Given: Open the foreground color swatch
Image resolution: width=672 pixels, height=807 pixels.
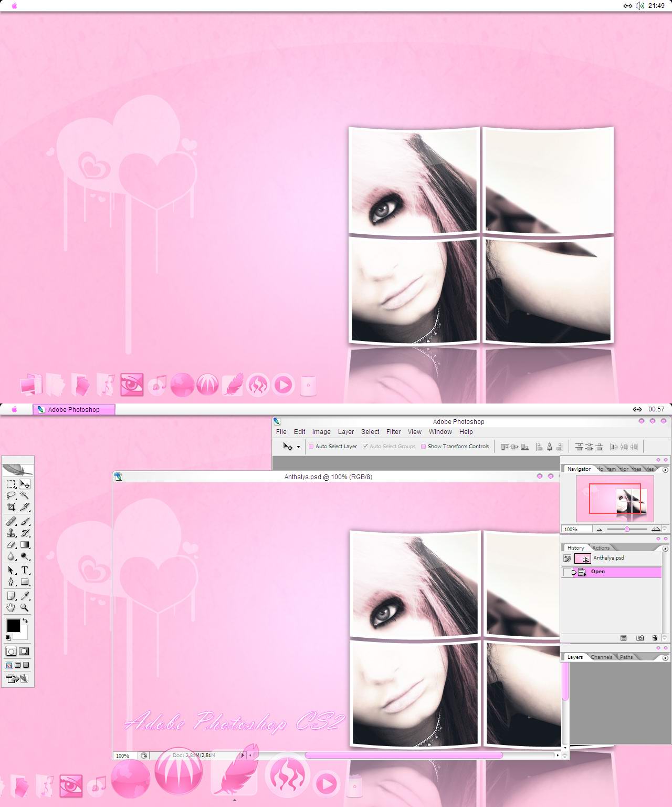Looking at the screenshot, I should (13, 625).
